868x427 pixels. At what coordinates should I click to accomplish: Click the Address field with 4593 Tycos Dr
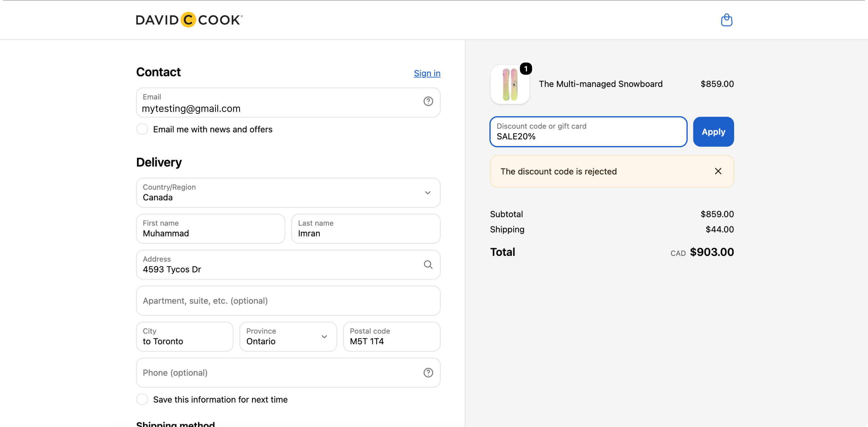288,265
